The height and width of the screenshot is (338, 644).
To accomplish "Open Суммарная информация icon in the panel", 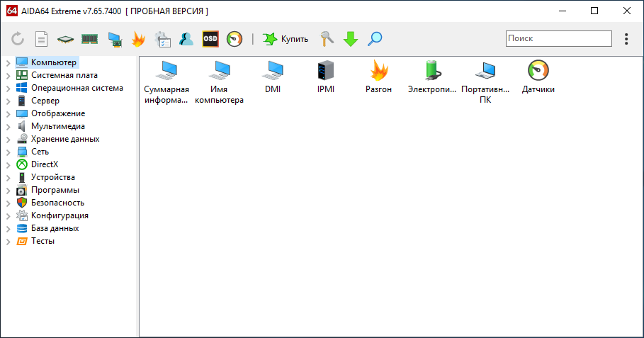I will point(166,82).
